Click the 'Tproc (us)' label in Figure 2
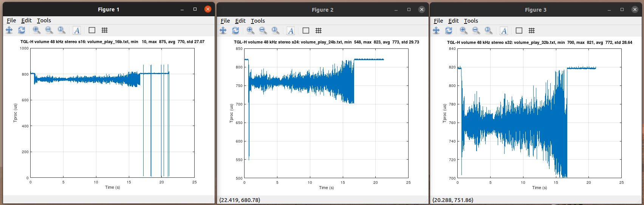644x205 pixels. (231, 113)
